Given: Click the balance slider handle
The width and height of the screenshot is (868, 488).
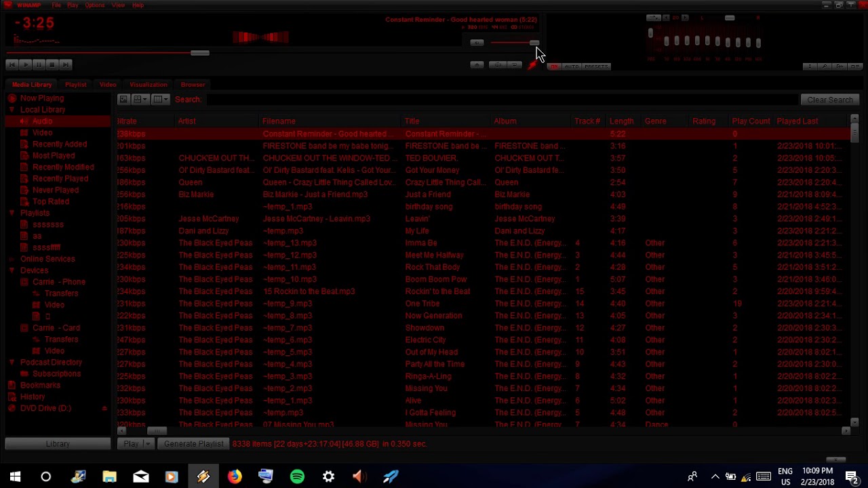Looking at the screenshot, I should pos(730,18).
